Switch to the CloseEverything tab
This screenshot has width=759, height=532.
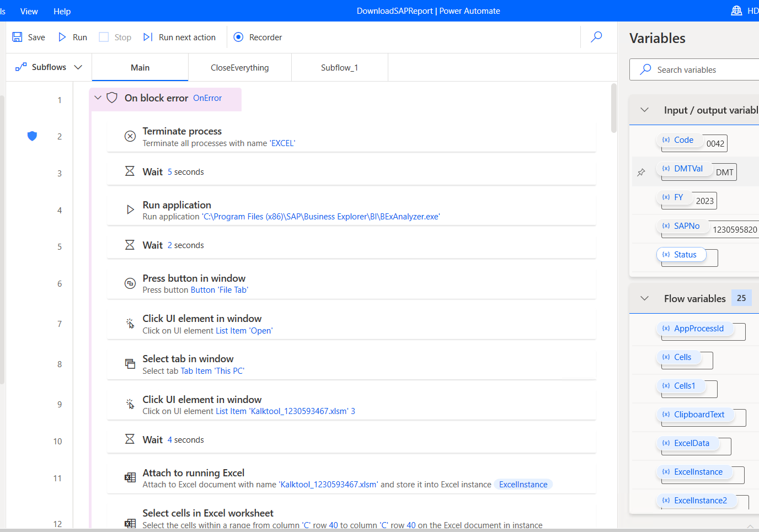coord(239,67)
